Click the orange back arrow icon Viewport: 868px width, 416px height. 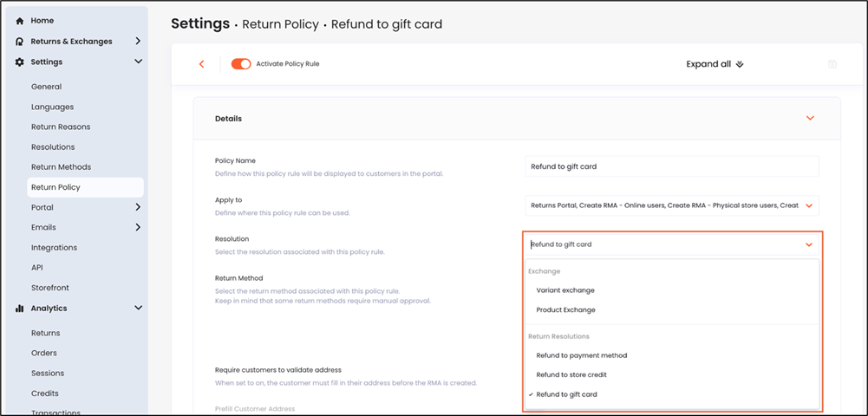(x=201, y=64)
